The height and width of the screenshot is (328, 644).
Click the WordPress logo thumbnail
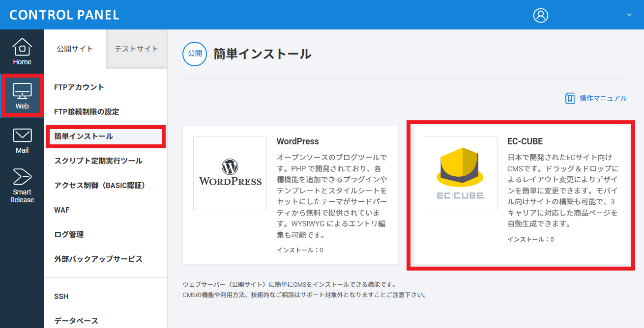[x=230, y=173]
